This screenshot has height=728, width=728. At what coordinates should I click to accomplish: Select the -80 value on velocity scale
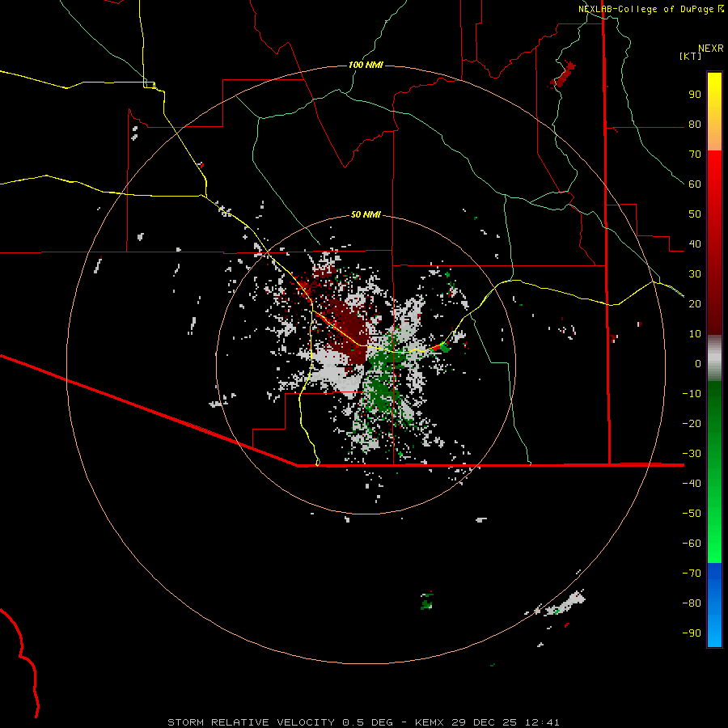(692, 603)
